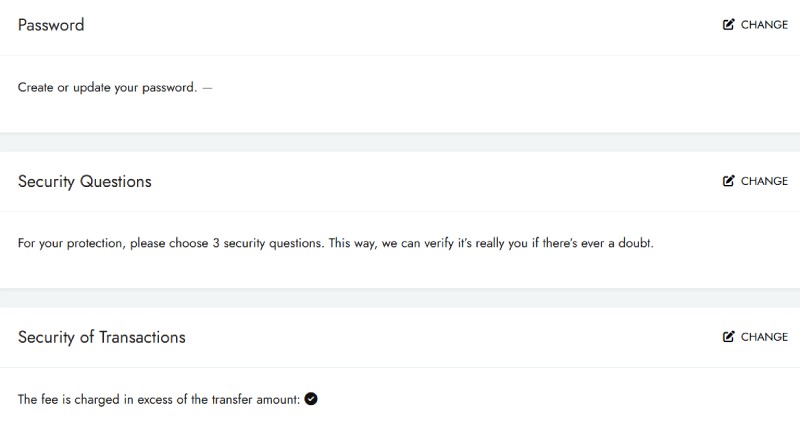
Task: Select the Security of Transactions heading
Action: [102, 337]
